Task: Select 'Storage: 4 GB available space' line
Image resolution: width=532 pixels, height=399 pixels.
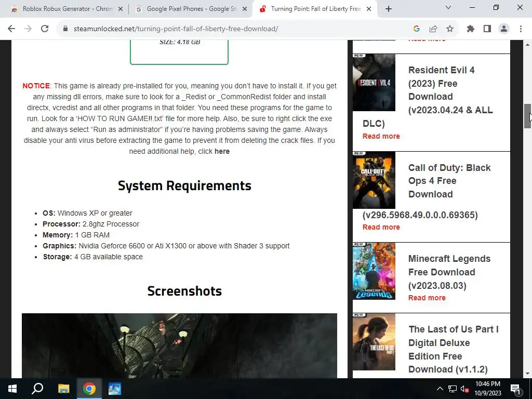Action: pyautogui.click(x=92, y=257)
